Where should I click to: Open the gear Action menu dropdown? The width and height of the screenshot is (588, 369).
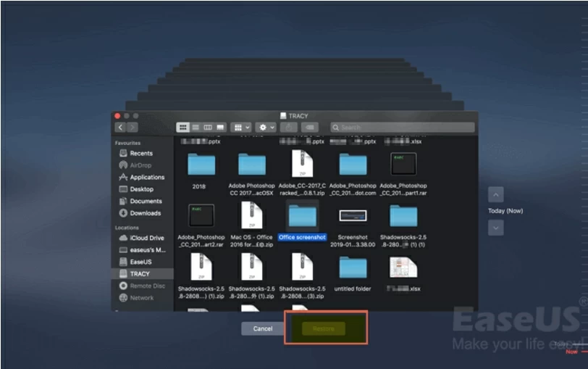coord(266,128)
